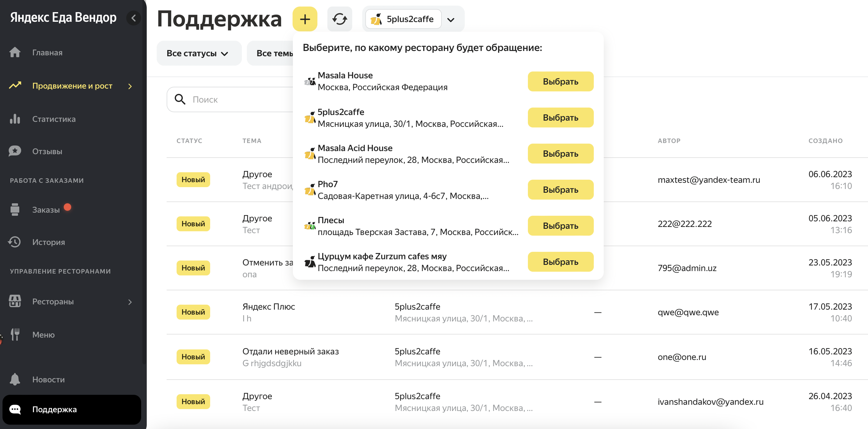Open the Все темы filter
Screen dimensions: 868x429
tap(270, 53)
